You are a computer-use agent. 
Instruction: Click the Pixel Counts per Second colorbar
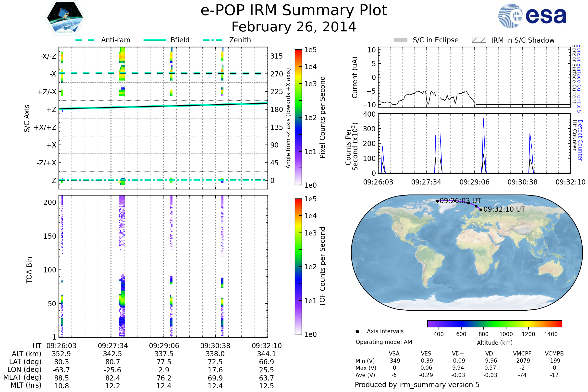coord(298,117)
